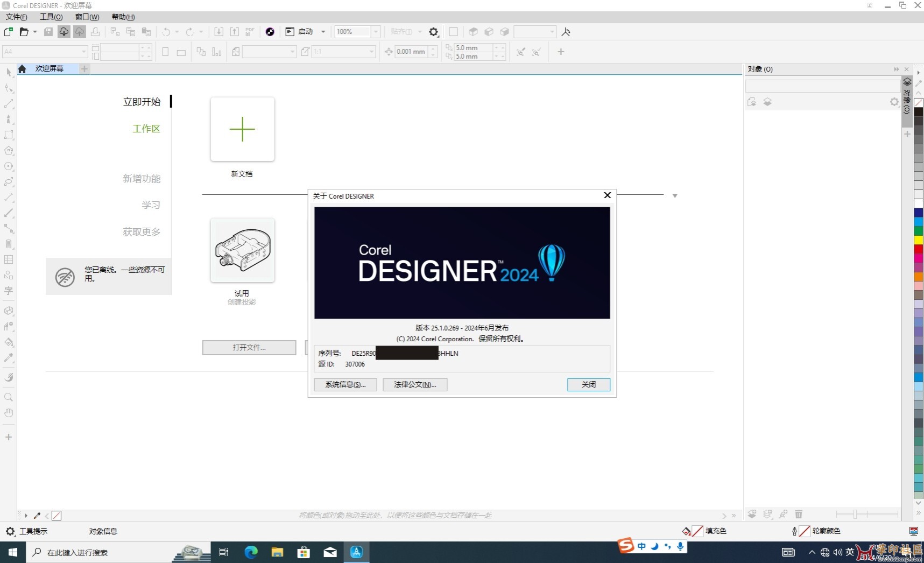
Task: Expand the color palette flyout arrow at the bottom
Action: coord(919,512)
